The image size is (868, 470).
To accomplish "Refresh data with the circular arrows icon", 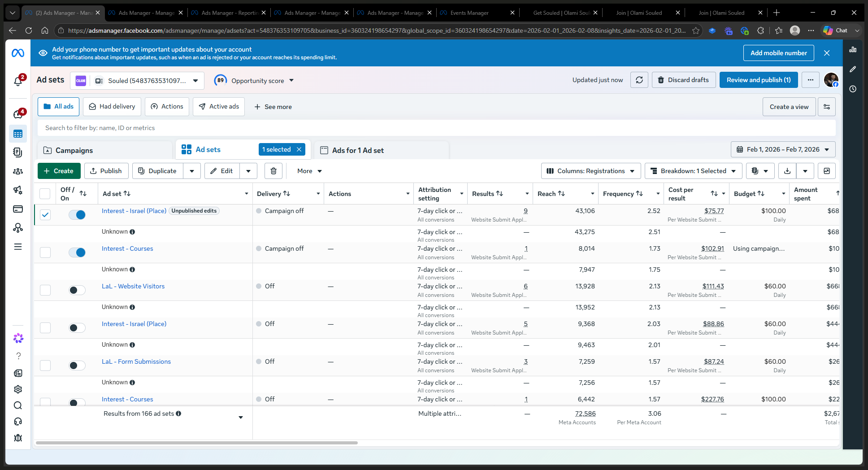I will pos(639,80).
